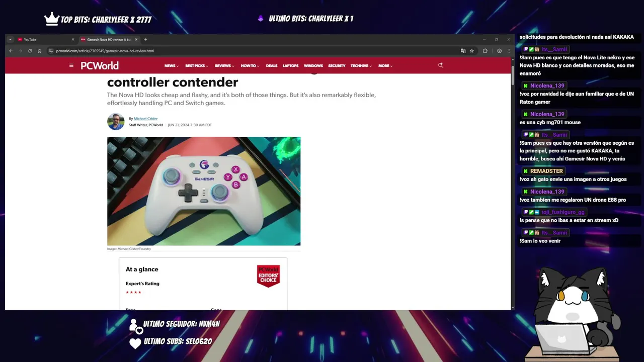Switch to the YouTube tab
Image resolution: width=644 pixels, height=362 pixels.
(45, 39)
